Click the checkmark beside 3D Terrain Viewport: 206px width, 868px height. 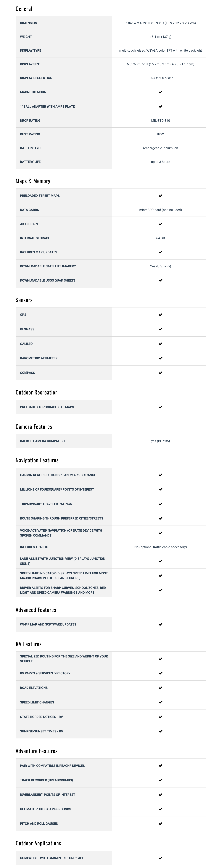(160, 224)
